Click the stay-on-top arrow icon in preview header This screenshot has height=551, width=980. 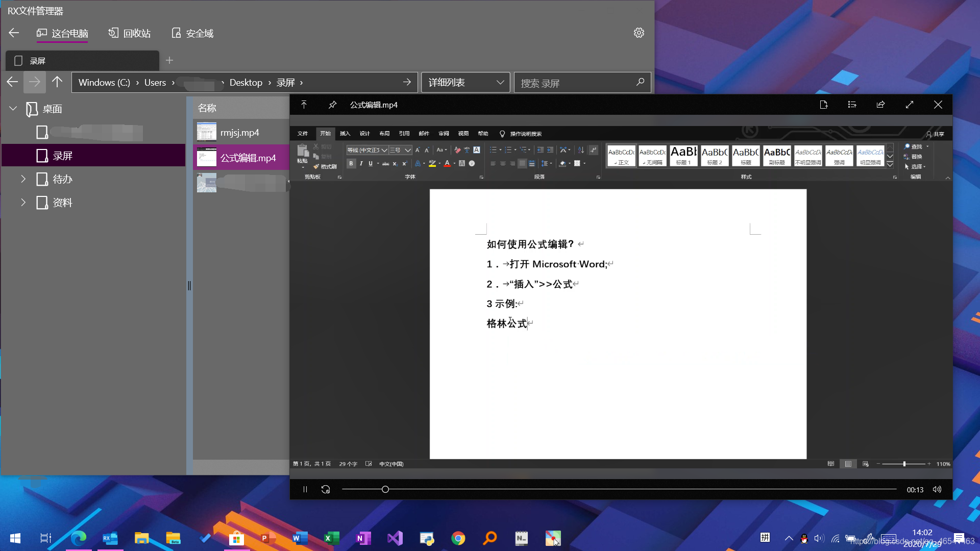click(304, 105)
